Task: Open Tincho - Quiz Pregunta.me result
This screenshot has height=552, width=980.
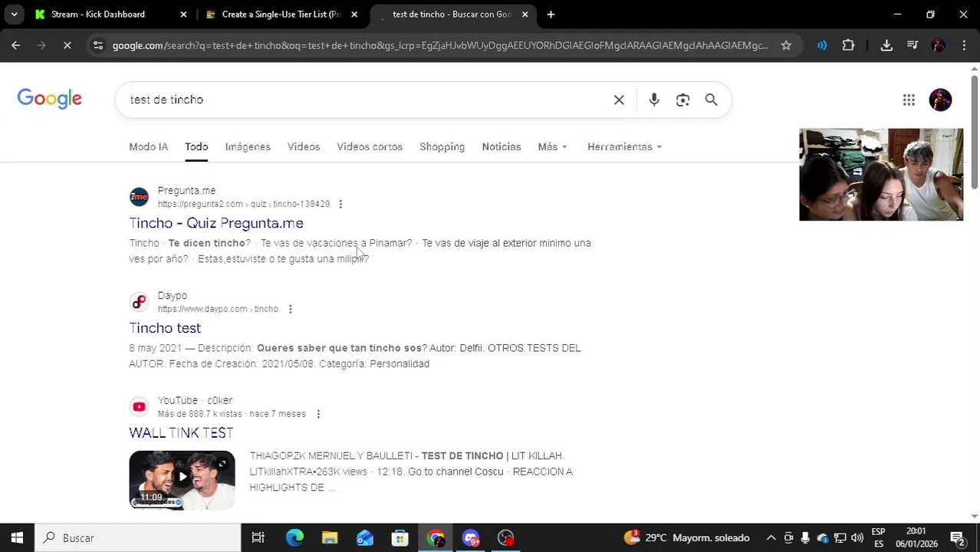Action: point(216,223)
